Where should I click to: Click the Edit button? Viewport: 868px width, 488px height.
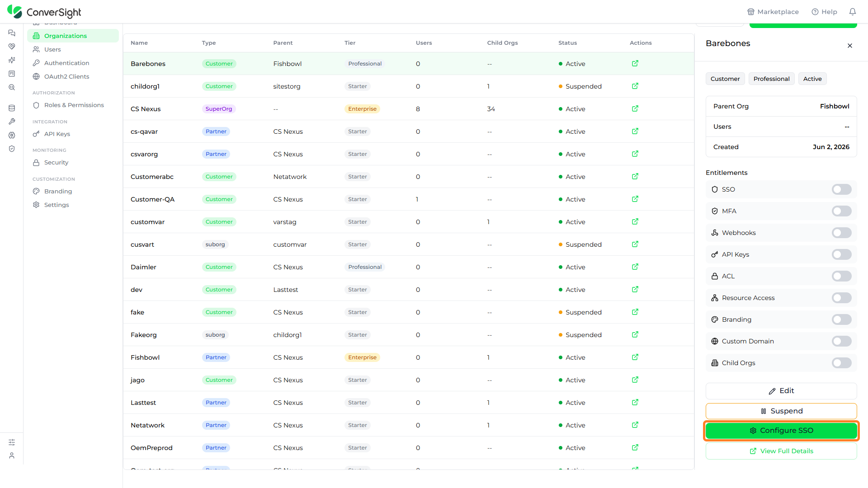tap(781, 391)
